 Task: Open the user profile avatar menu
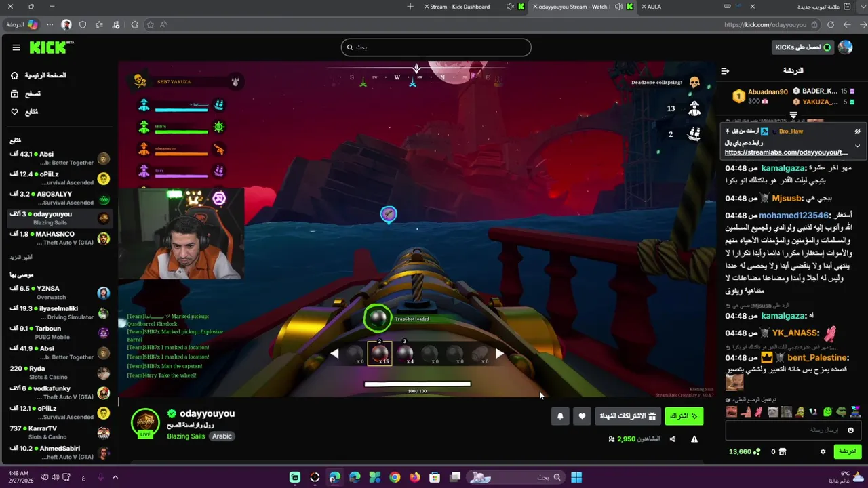[846, 47]
